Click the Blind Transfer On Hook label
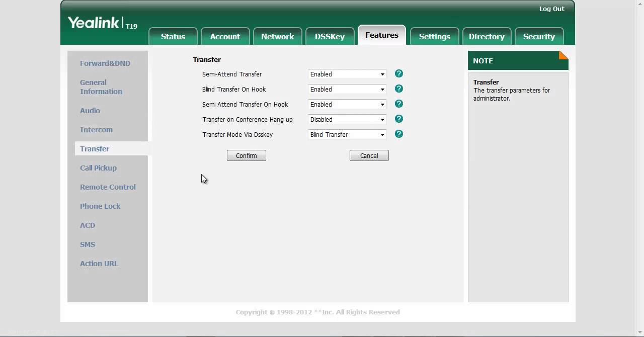The height and width of the screenshot is (337, 644). pos(234,90)
